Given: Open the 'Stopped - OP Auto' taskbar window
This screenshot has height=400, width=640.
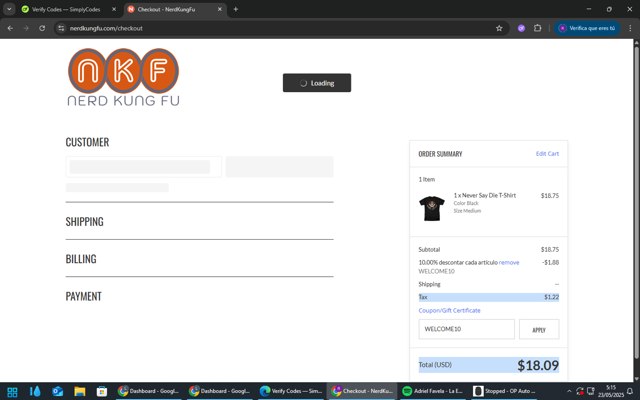Looking at the screenshot, I should (504, 391).
